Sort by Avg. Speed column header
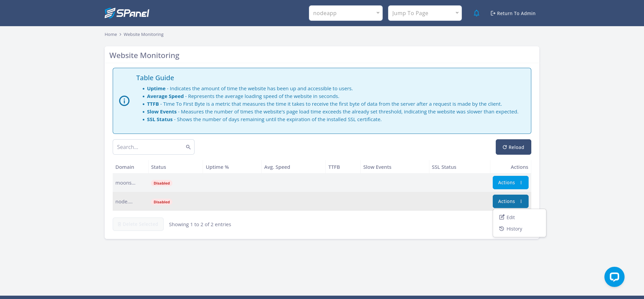The image size is (644, 299). (293, 167)
